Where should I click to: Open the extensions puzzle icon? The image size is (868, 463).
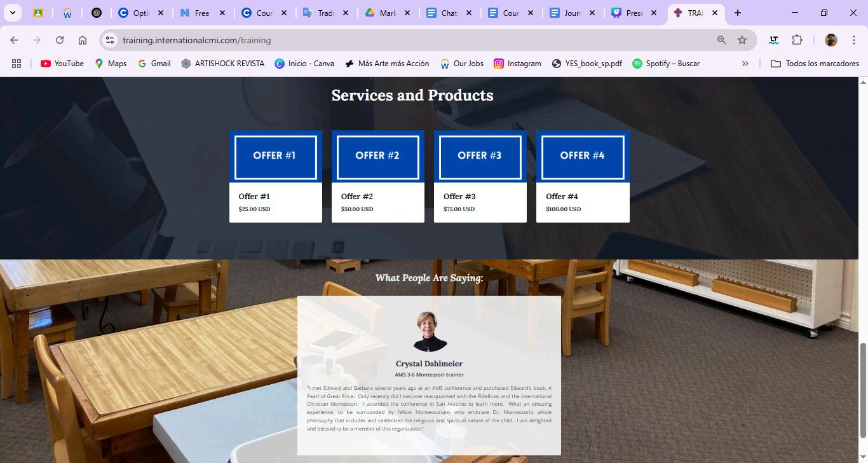(797, 40)
